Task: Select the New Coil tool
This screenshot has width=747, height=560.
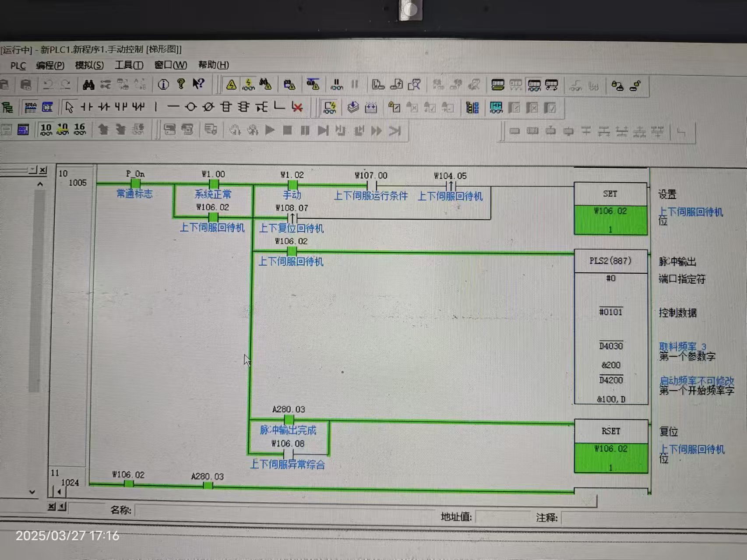Action: click(190, 107)
